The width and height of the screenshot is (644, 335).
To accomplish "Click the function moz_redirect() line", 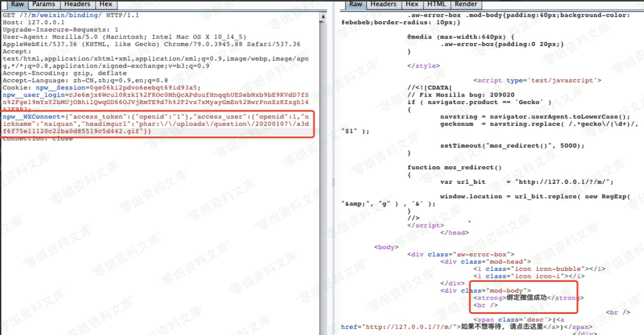I will click(455, 168).
